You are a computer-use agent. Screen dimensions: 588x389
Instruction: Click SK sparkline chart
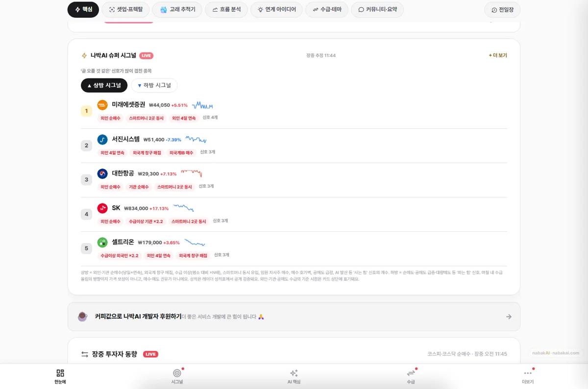(x=183, y=208)
